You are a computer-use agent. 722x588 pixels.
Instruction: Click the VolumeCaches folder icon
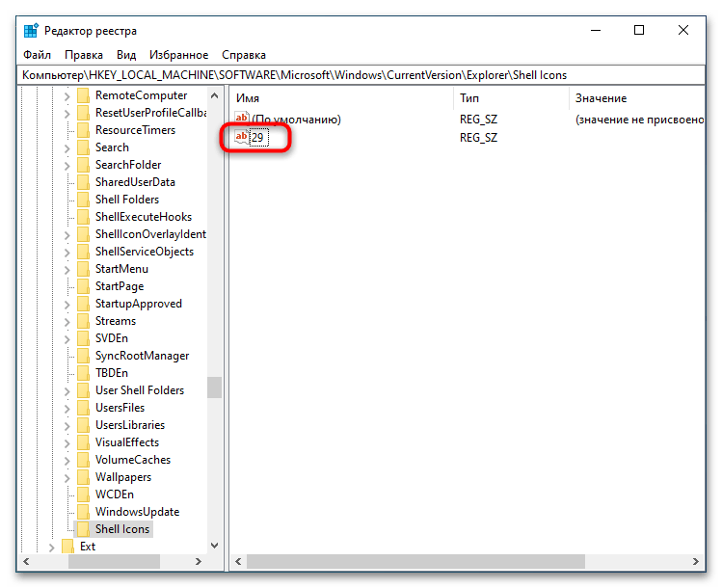click(x=83, y=460)
